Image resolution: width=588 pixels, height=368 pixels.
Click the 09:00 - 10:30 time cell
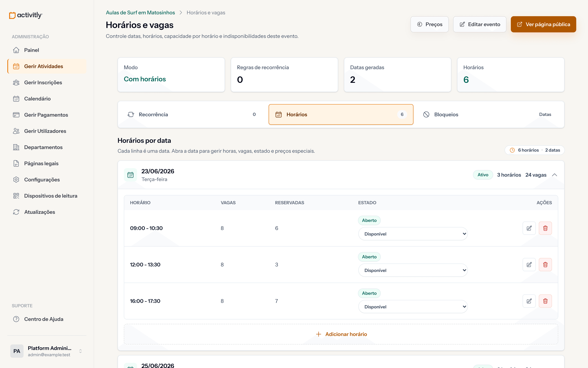[x=146, y=228]
